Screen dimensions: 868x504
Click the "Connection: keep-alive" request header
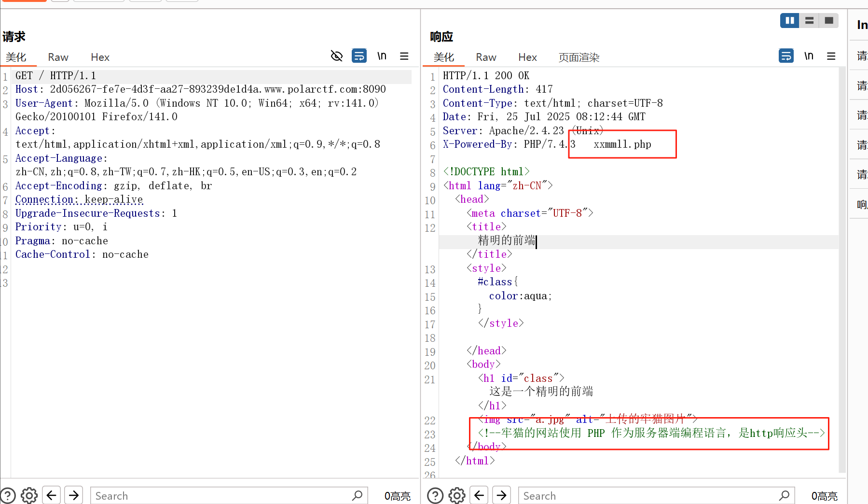(79, 199)
